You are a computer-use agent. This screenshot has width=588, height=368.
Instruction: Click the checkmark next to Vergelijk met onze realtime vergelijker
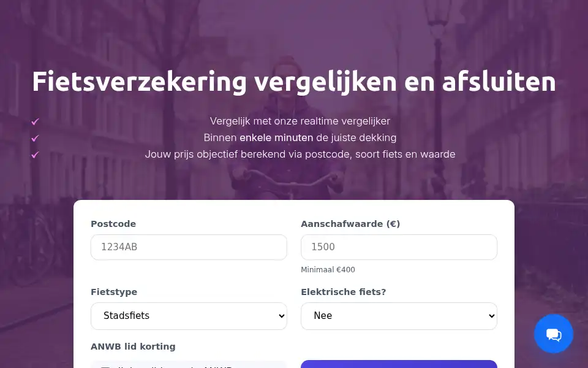point(36,121)
